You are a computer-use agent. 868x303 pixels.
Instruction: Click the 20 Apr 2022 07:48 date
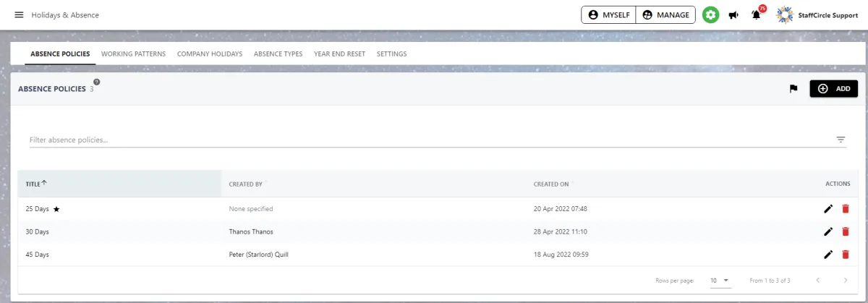(x=561, y=209)
